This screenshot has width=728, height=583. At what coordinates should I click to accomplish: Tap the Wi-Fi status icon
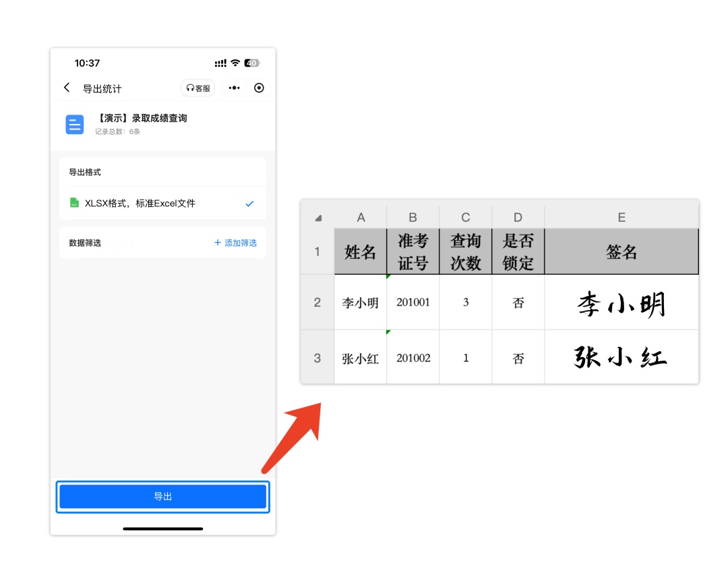pos(235,63)
